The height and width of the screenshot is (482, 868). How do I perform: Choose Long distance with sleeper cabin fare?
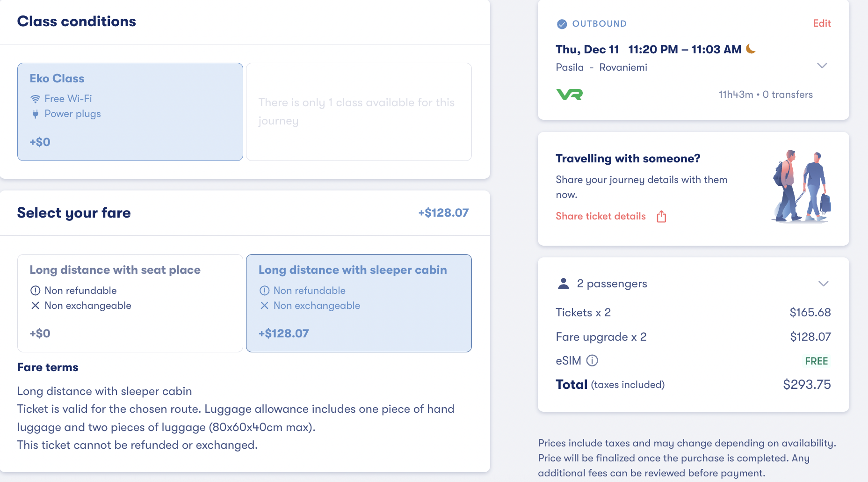click(x=359, y=303)
